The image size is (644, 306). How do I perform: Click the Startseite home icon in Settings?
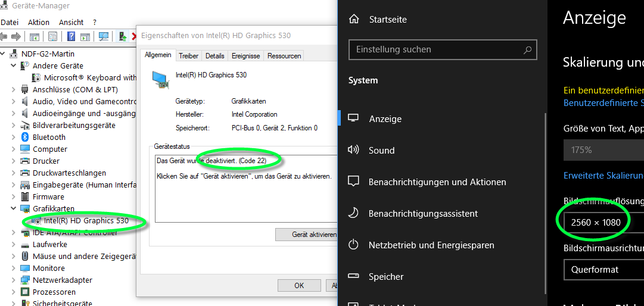tap(354, 19)
